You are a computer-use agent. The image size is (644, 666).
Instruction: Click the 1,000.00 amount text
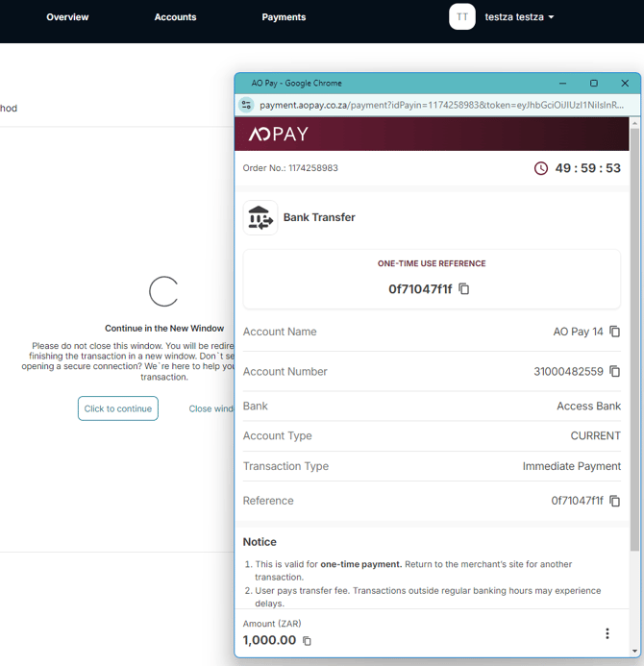point(269,640)
